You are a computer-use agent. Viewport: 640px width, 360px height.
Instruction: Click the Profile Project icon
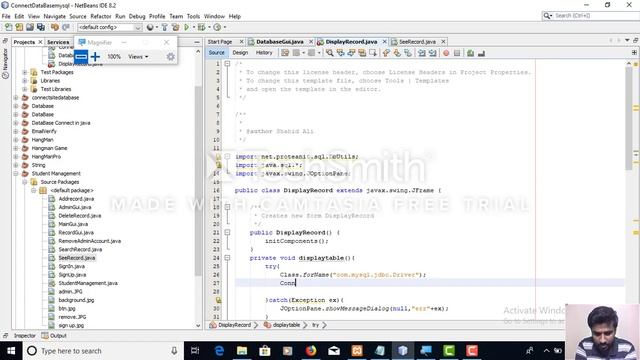pyautogui.click(x=217, y=27)
